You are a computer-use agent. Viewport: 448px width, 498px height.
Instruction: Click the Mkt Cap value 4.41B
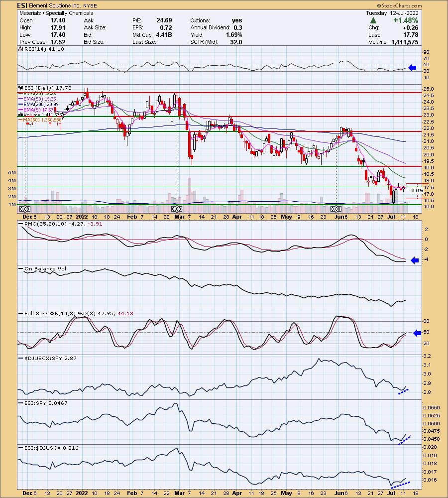click(164, 35)
